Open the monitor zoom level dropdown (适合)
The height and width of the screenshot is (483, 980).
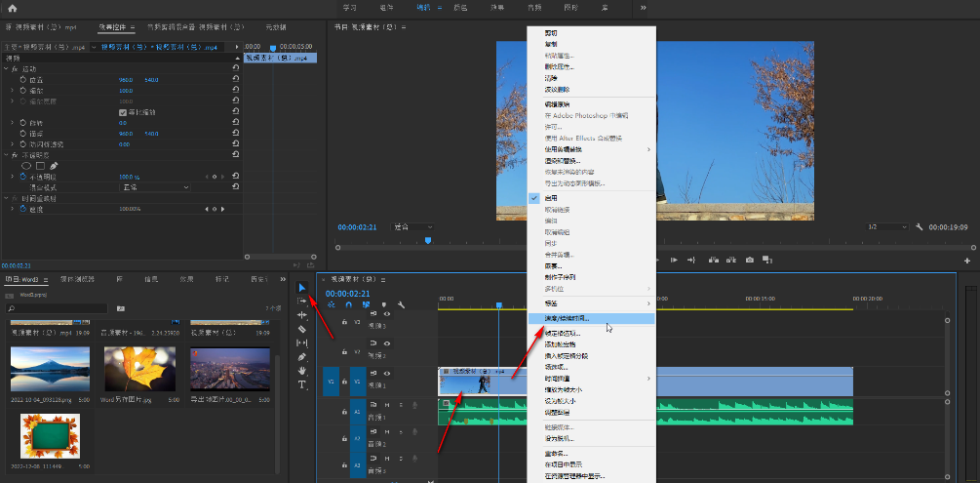coord(414,226)
